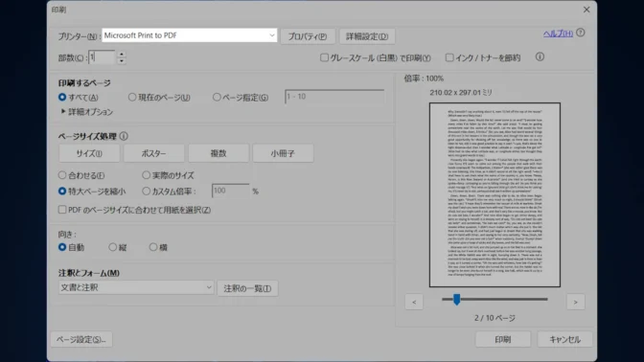Image resolution: width=644 pixels, height=362 pixels.
Task: Select カスタム倍率 radio button
Action: click(146, 192)
